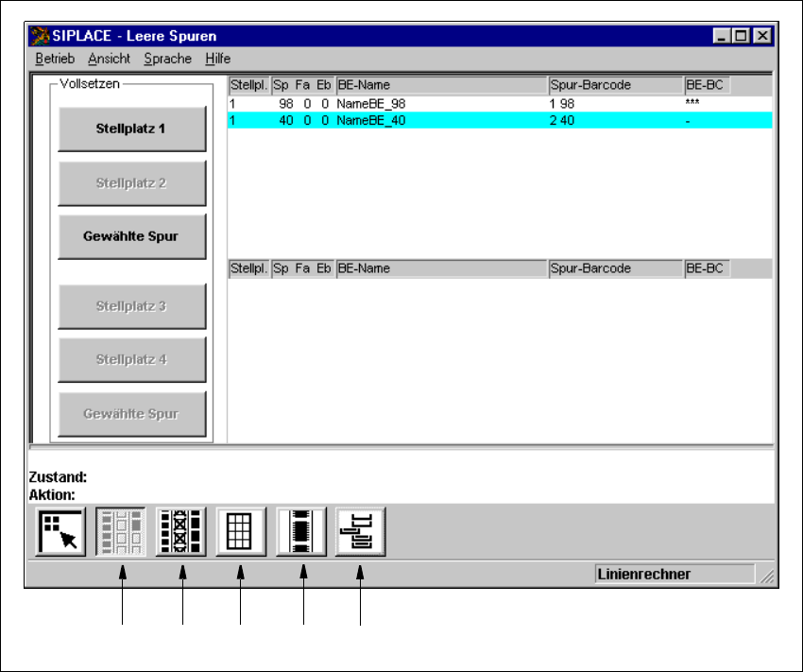This screenshot has height=672, width=803.
Task: Click the Linienrechner status bar field
Action: 675,574
